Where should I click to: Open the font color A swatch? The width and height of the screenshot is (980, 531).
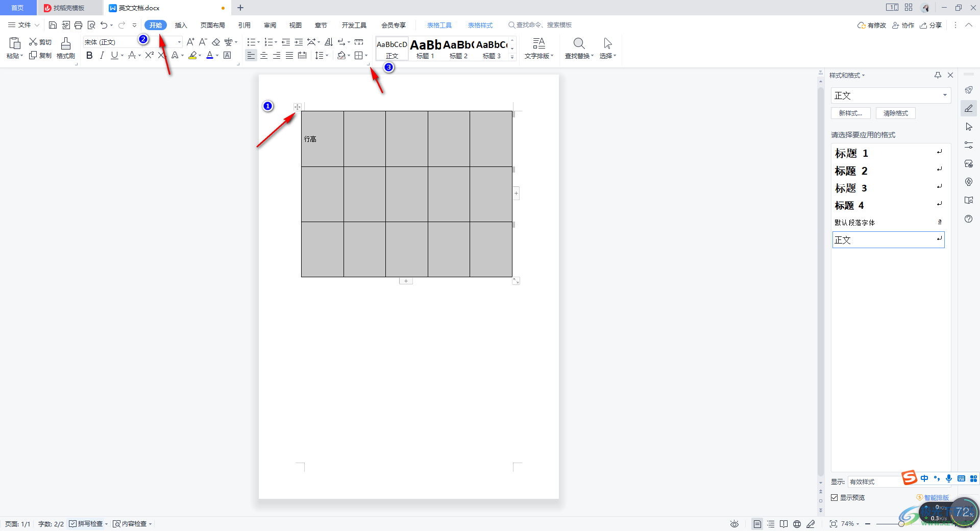[209, 55]
